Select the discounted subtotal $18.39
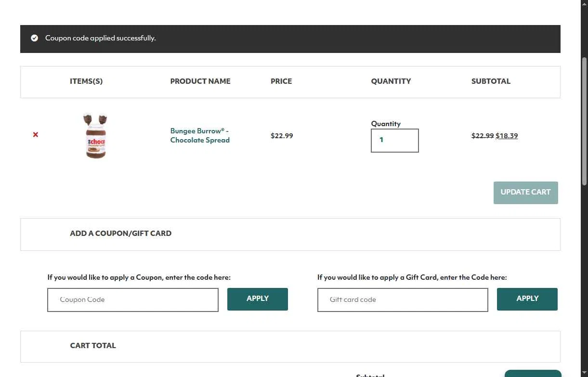The width and height of the screenshot is (588, 377). [x=507, y=136]
